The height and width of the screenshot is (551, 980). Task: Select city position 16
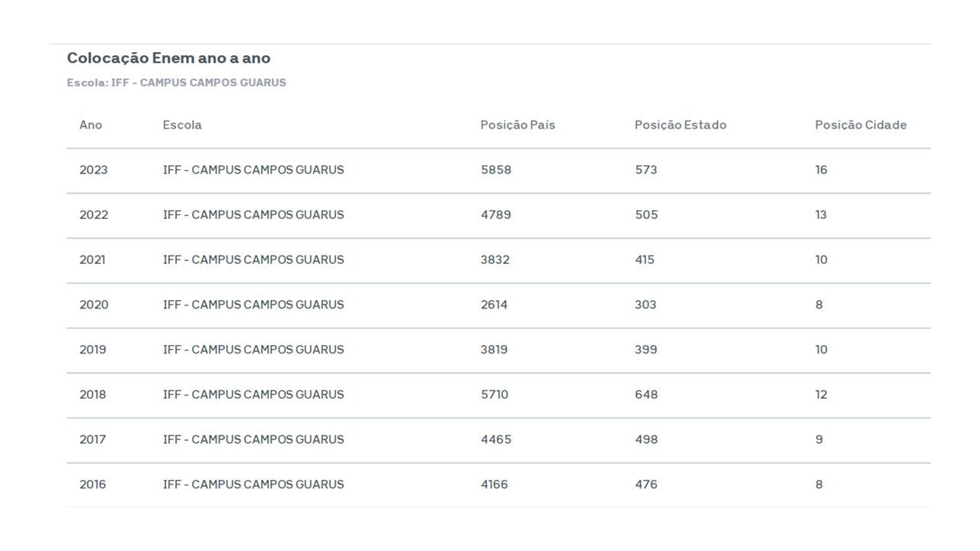tap(821, 170)
